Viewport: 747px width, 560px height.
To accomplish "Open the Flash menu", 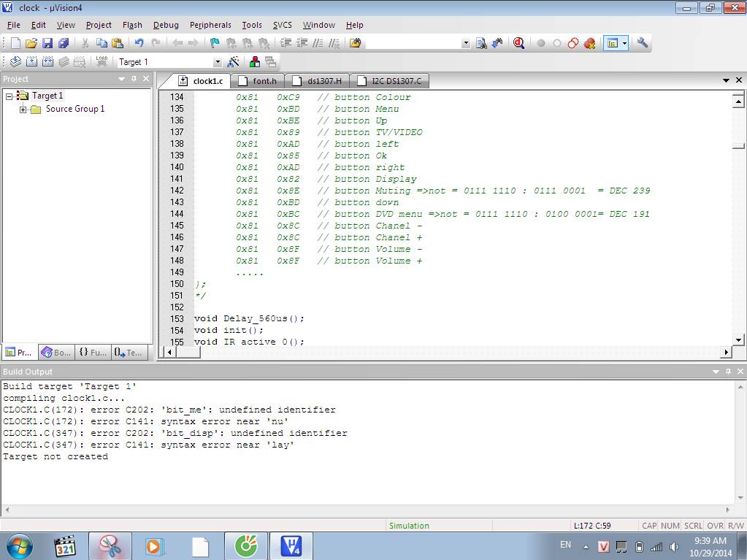I will pyautogui.click(x=132, y=25).
